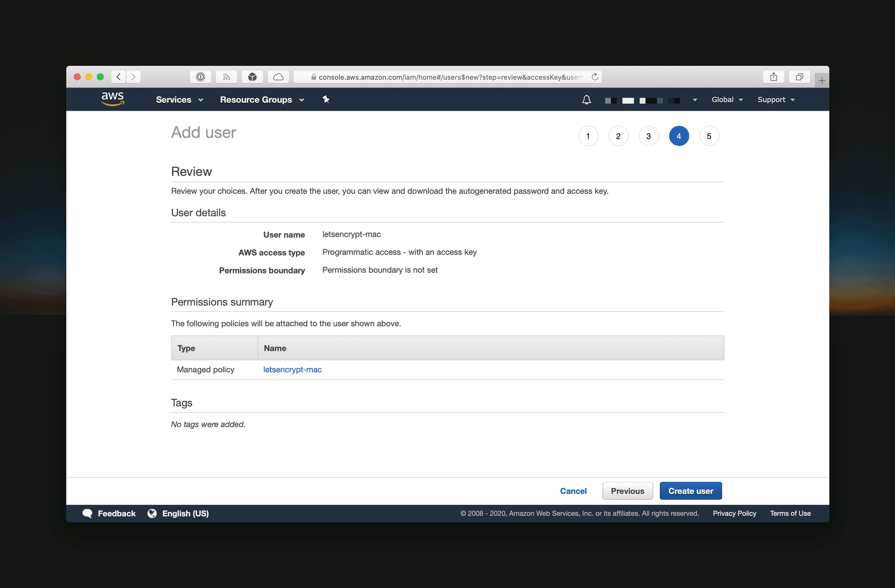Viewport: 895px width, 588px height.
Task: Select step 2 in the wizard
Action: pos(618,136)
